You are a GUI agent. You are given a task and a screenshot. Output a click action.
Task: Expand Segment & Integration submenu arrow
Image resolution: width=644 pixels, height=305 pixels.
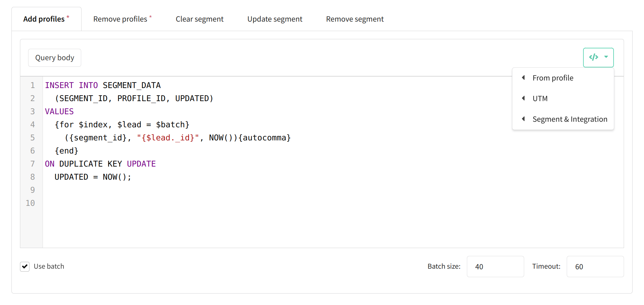coord(523,119)
